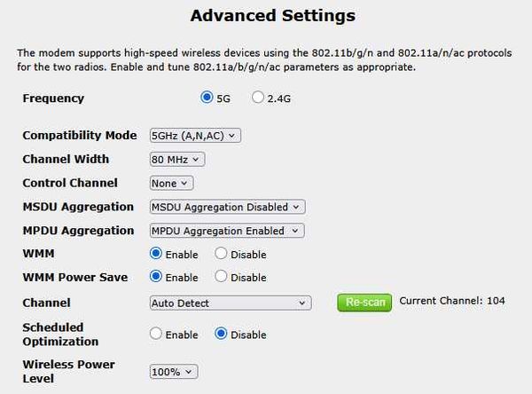Enable WMM Power Save
This screenshot has width=532, height=394.
point(156,277)
